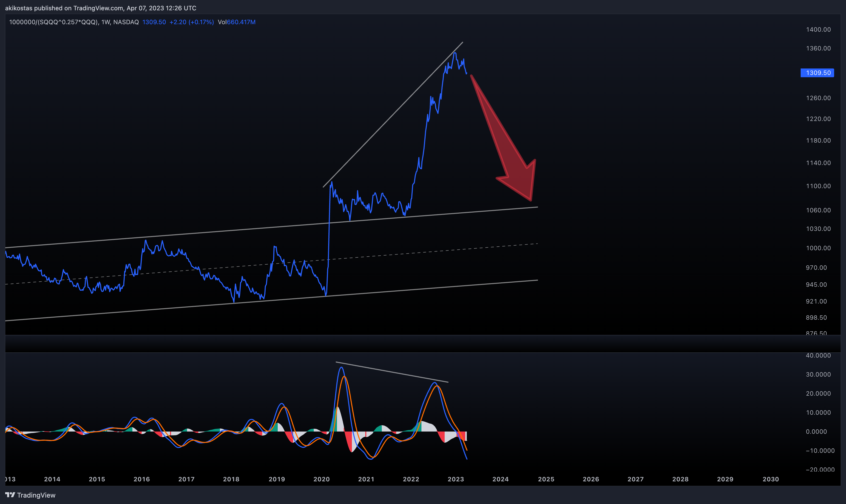Click the 40.0000 indicator axis label
The image size is (846, 504).
[818, 355]
